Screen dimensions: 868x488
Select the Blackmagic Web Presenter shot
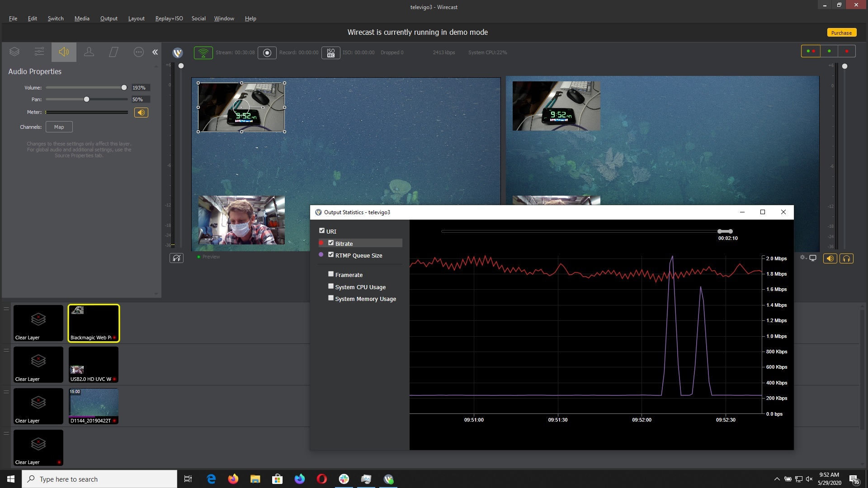click(94, 323)
